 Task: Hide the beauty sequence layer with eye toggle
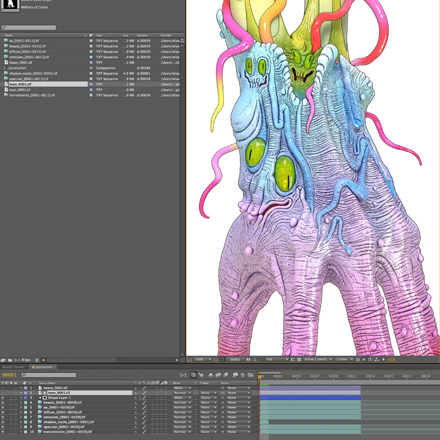(3, 403)
